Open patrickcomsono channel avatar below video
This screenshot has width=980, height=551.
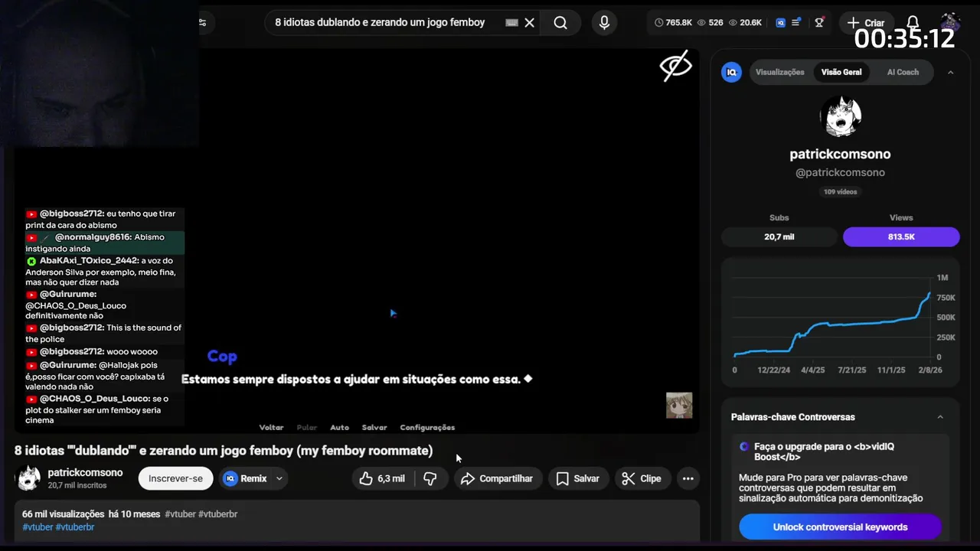pyautogui.click(x=28, y=478)
